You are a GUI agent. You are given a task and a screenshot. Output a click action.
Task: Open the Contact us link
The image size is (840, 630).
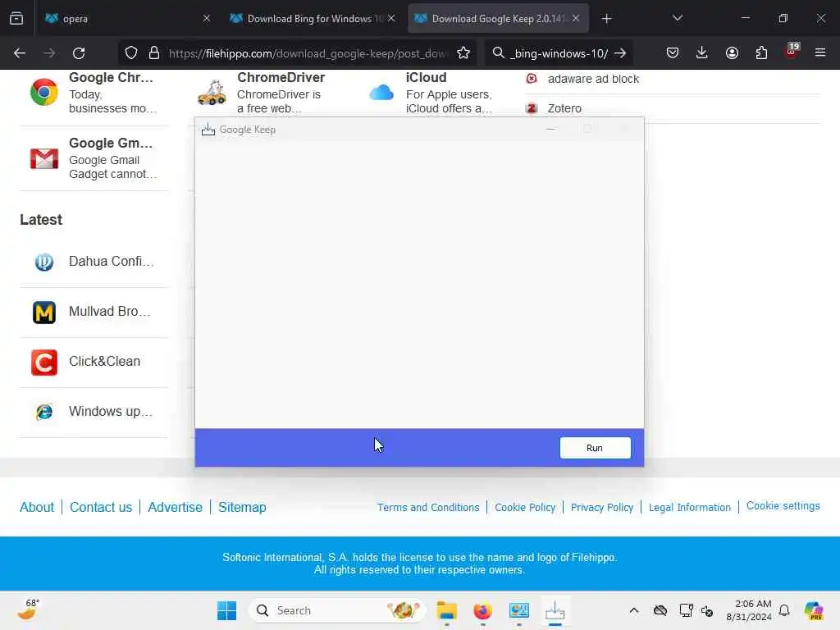[101, 507]
